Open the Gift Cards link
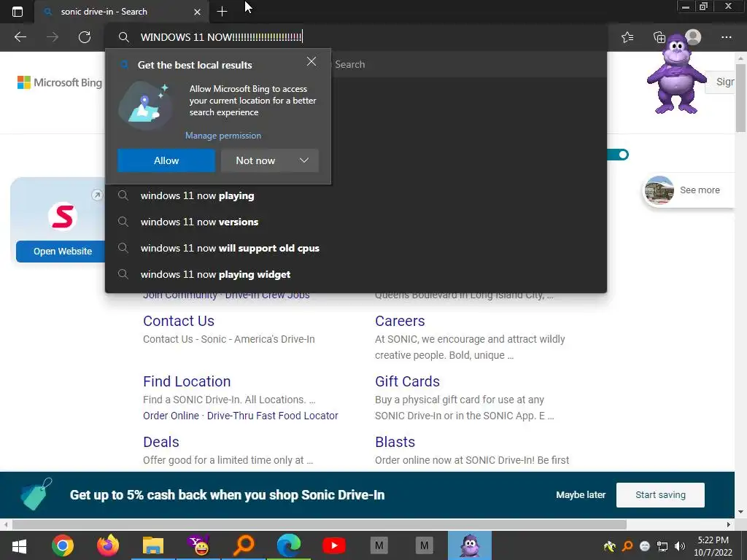Viewport: 747px width, 560px height. click(407, 381)
